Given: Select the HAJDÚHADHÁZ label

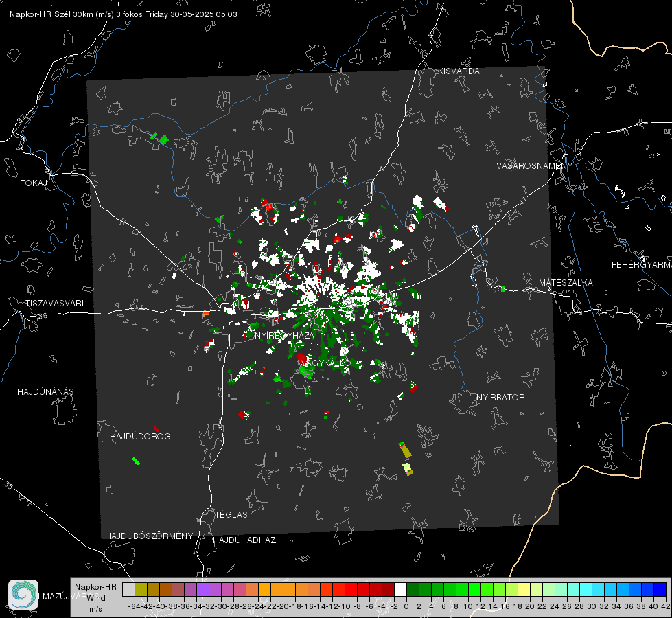Looking at the screenshot, I should 244,540.
